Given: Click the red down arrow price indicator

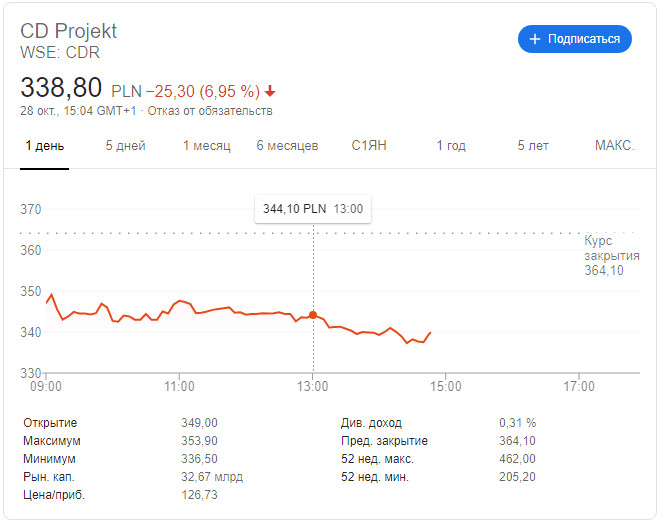Looking at the screenshot, I should tap(270, 90).
